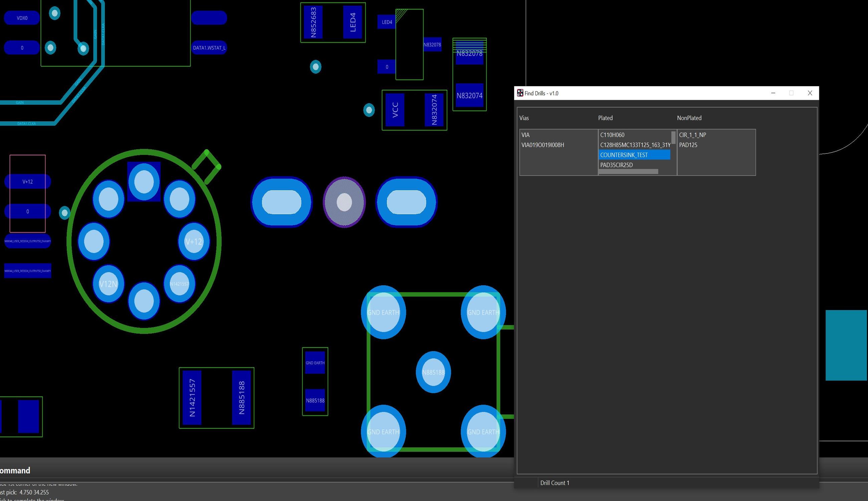Select the highlighted COUNTERSINK_TEST entry

pyautogui.click(x=635, y=155)
